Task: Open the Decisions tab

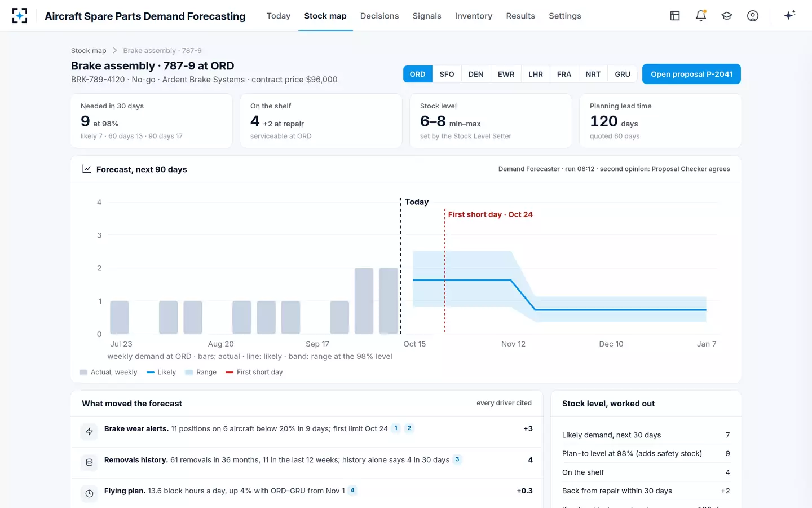Action: [x=379, y=16]
